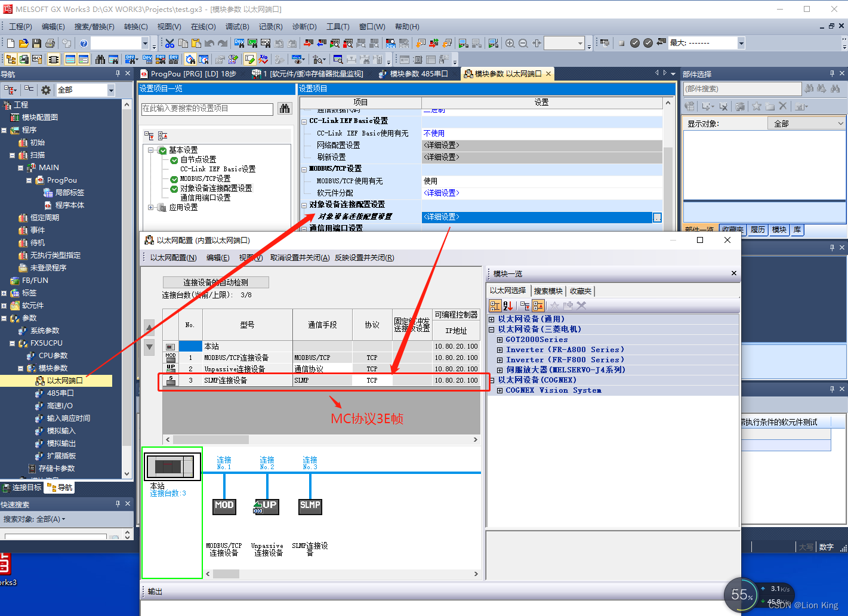This screenshot has height=616, width=848.
Task: Expand COGNEX Vision System node
Action: pos(500,390)
